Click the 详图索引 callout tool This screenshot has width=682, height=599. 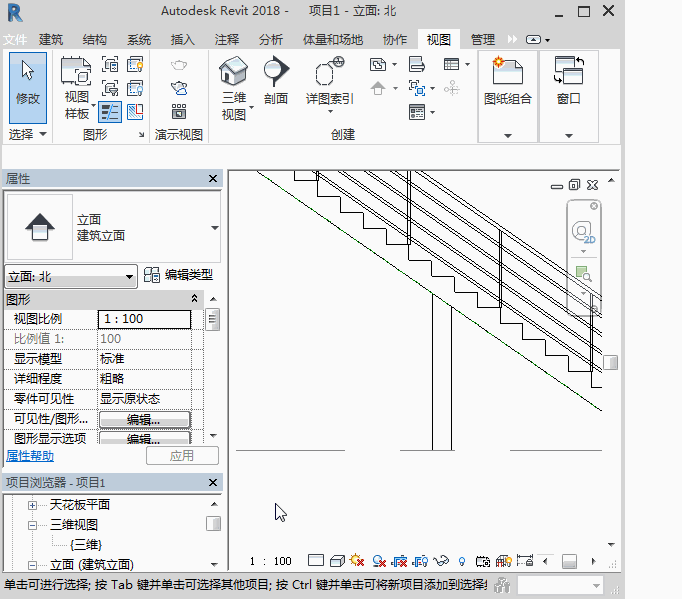(x=329, y=82)
